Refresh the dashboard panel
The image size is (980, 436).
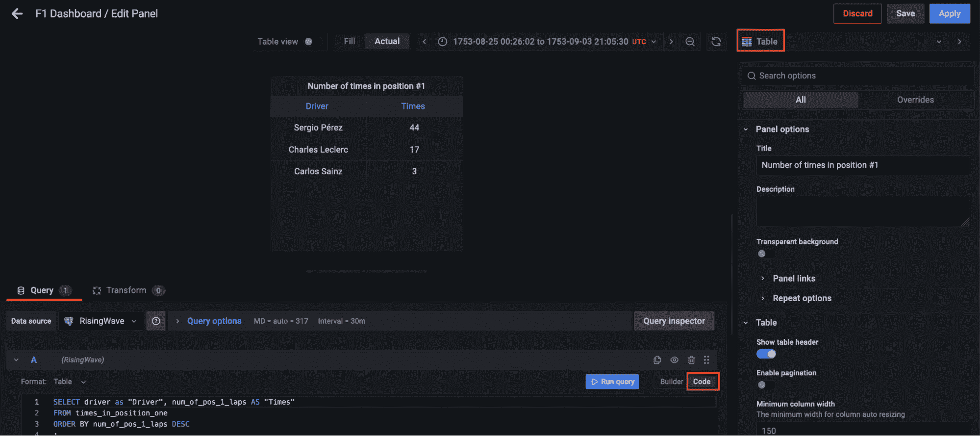(716, 42)
